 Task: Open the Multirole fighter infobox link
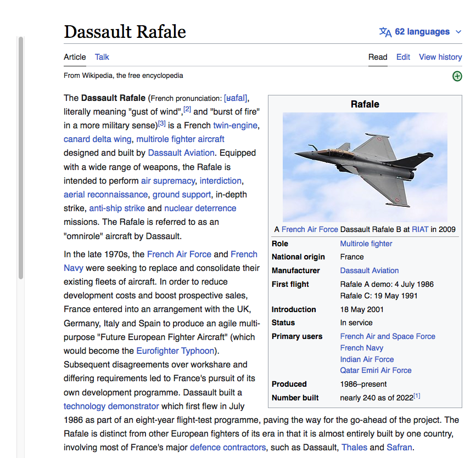point(366,244)
